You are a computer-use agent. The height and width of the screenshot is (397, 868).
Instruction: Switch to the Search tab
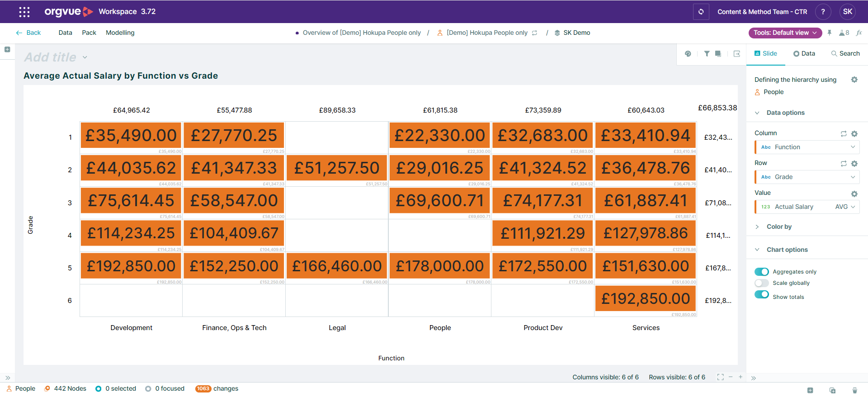click(845, 53)
